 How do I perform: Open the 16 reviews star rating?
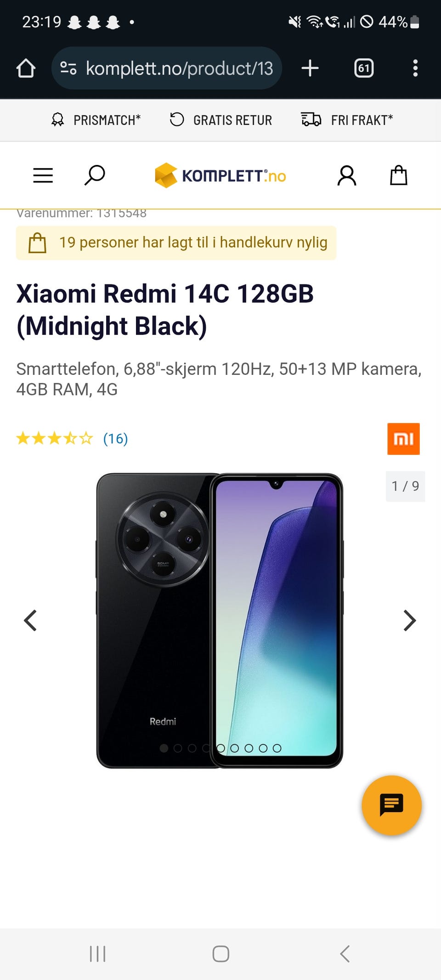pos(72,438)
